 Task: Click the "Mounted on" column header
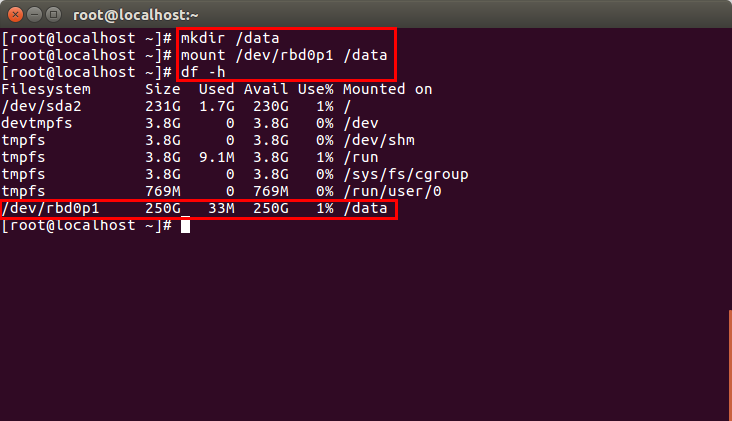point(387,89)
